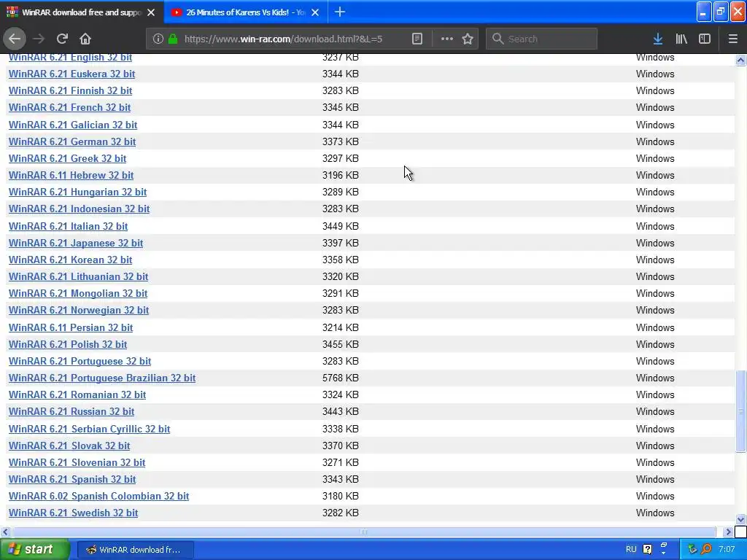
Task: Get WinRAR 6.21 Portuguese 32 bit
Action: point(80,361)
